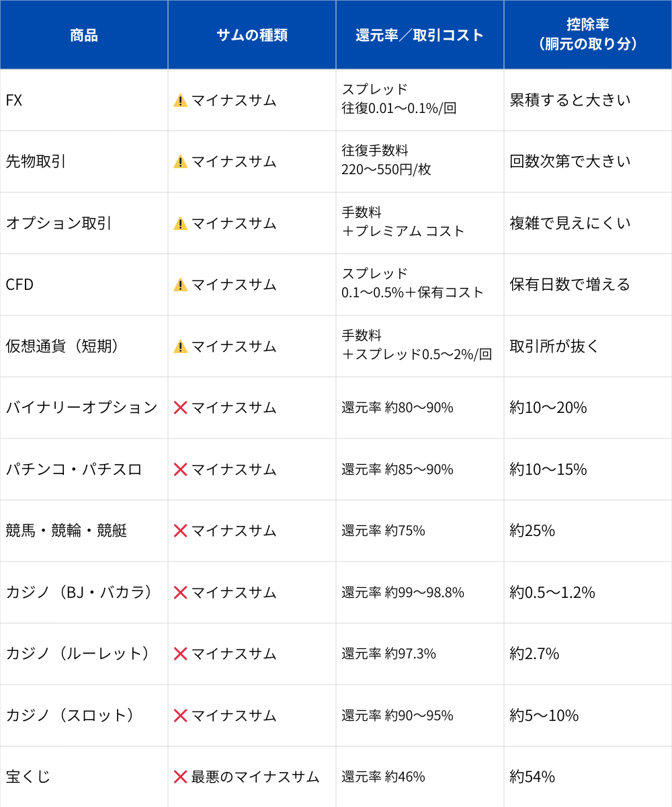Click the warning icon in the FX row
Image resolution: width=672 pixels, height=807 pixels.
click(x=180, y=100)
